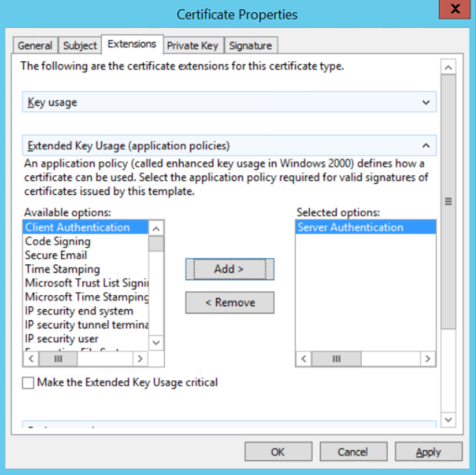This screenshot has height=475, width=476.
Task: Enable Make the Extended Key Usage critical
Action: coord(28,382)
